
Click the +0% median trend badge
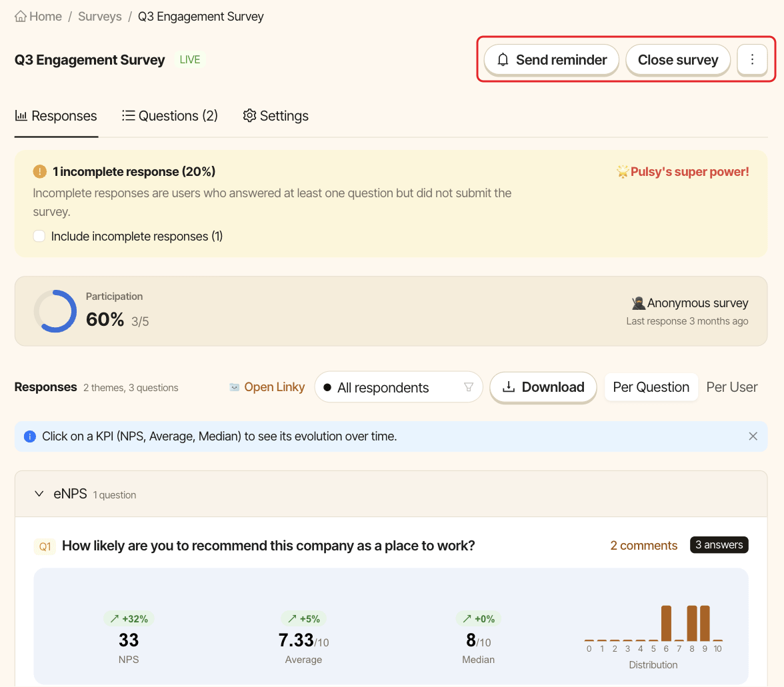tap(479, 619)
